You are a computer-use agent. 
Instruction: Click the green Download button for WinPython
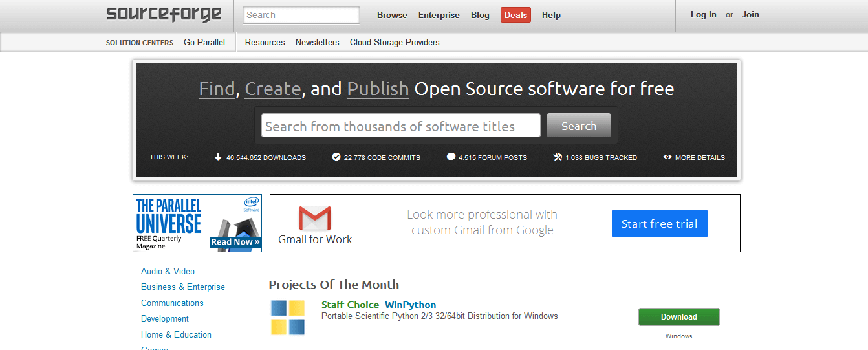point(678,317)
